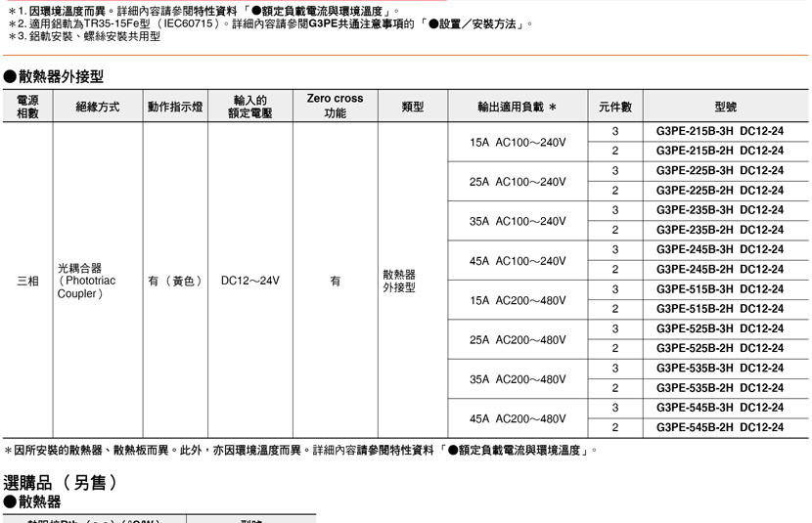Click the 有（黃色）indicator cell

click(x=175, y=281)
